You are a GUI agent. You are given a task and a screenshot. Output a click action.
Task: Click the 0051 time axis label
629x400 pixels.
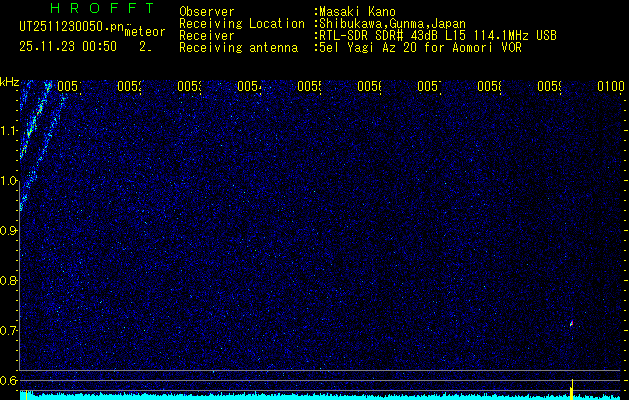click(69, 86)
